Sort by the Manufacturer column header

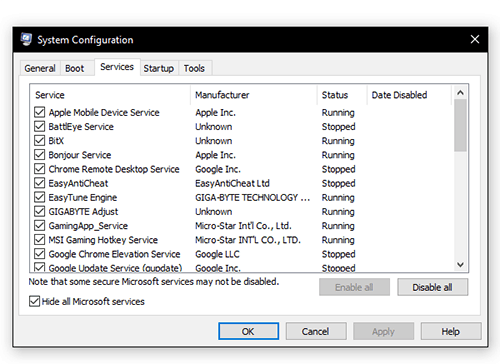pos(254,95)
